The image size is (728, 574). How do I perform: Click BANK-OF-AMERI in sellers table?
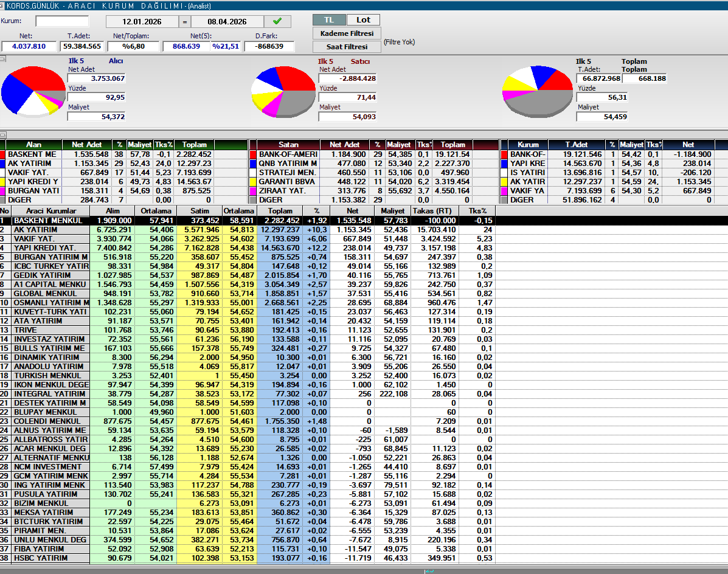coord(288,154)
